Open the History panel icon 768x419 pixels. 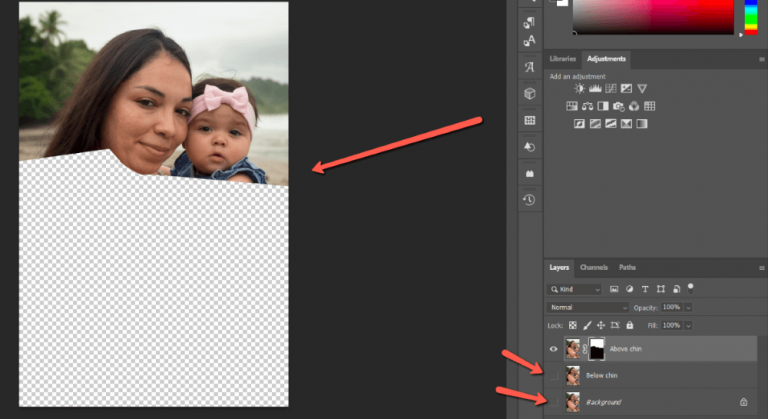(529, 200)
